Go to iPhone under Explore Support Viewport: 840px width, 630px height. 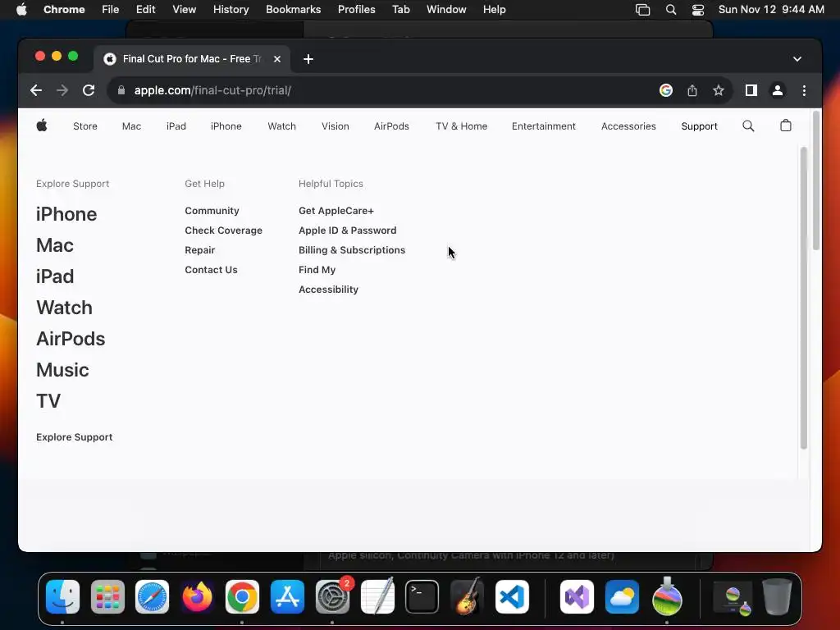point(66,214)
